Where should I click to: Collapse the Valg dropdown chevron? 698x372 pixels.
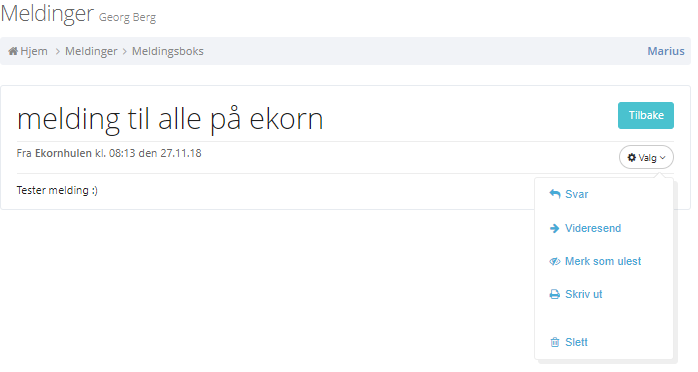(662, 158)
